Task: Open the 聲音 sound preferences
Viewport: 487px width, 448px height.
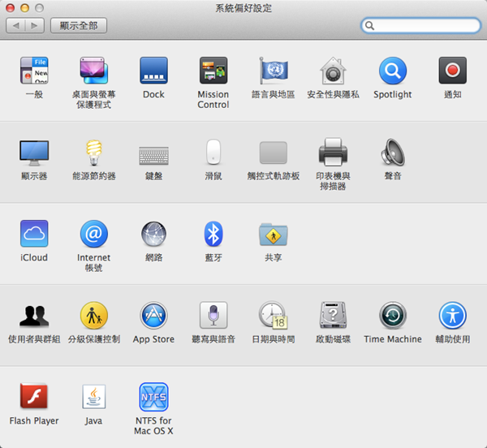Action: [x=392, y=153]
